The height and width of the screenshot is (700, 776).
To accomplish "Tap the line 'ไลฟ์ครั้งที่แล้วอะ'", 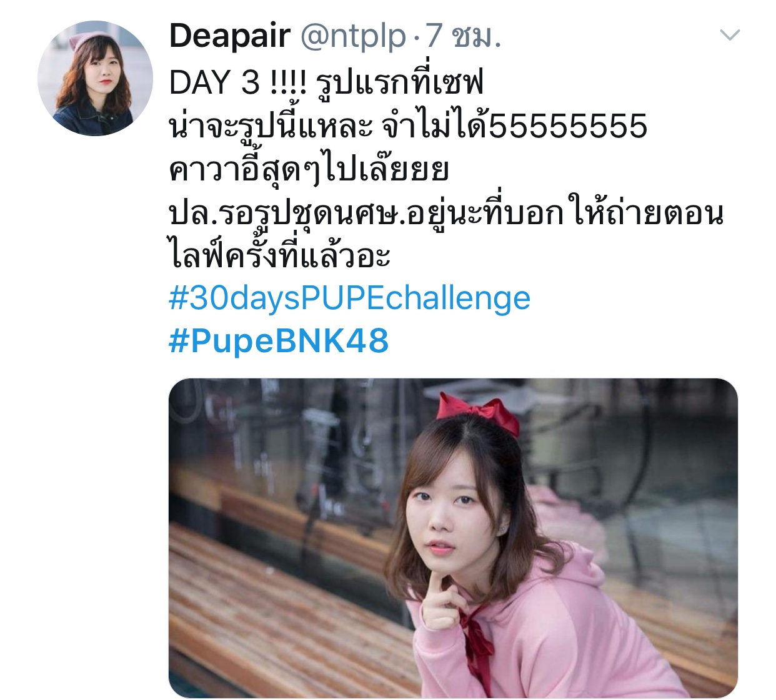I will point(280,254).
